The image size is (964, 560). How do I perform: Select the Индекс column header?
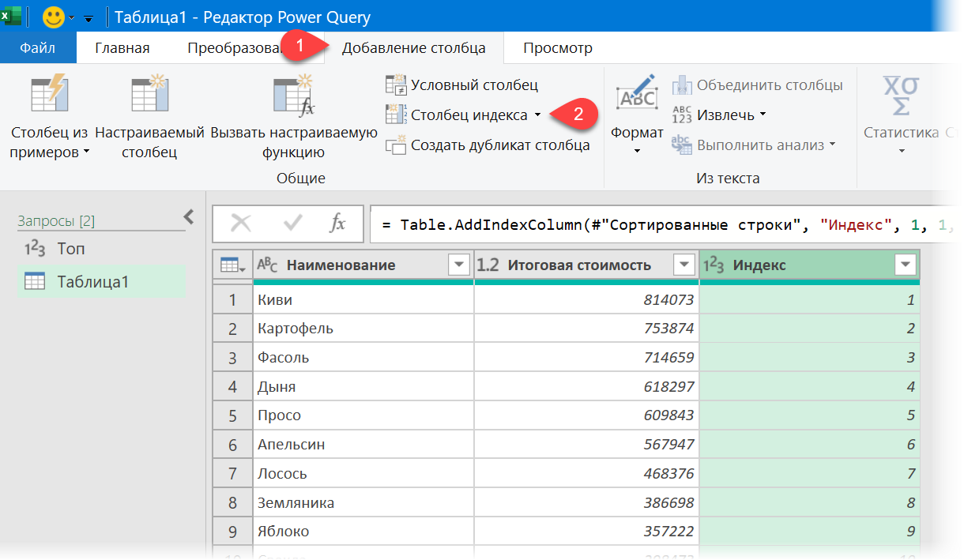pyautogui.click(x=810, y=265)
